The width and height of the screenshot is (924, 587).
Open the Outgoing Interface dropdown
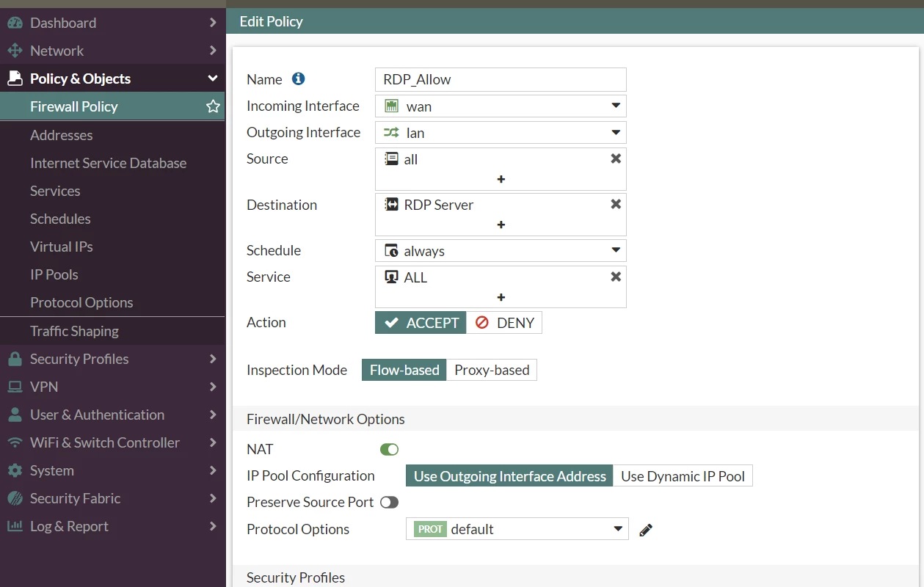tap(501, 133)
